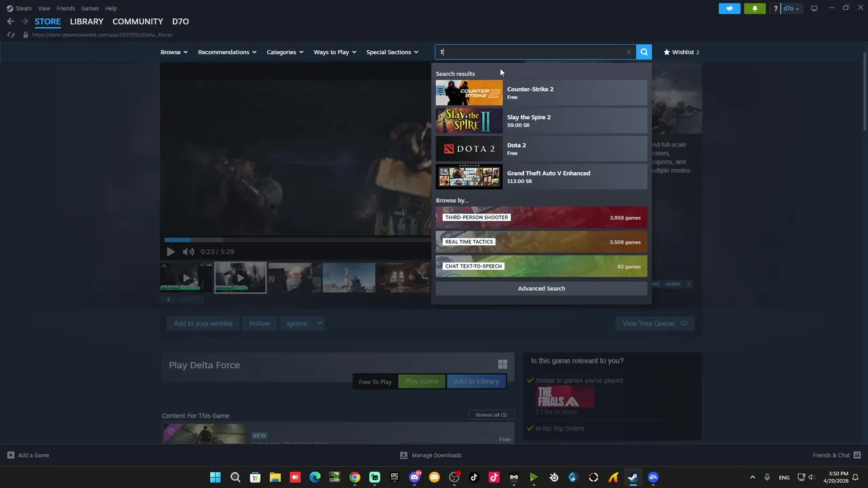This screenshot has width=868, height=488.
Task: Open Google Chrome from the taskbar
Action: coord(355,477)
